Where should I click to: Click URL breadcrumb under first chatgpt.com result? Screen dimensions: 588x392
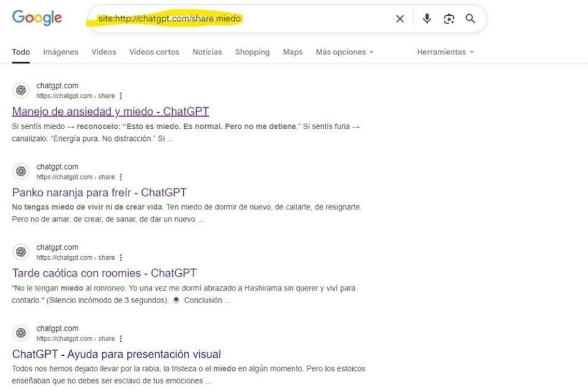point(75,96)
